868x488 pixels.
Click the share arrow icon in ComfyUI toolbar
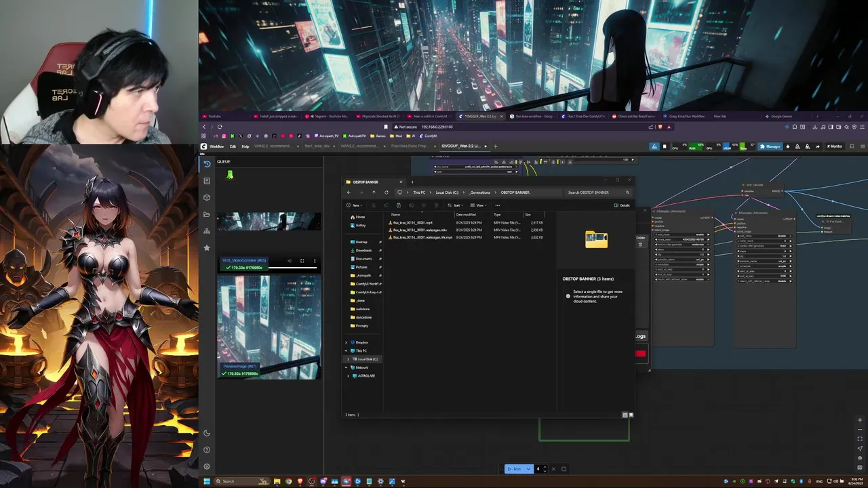817,146
